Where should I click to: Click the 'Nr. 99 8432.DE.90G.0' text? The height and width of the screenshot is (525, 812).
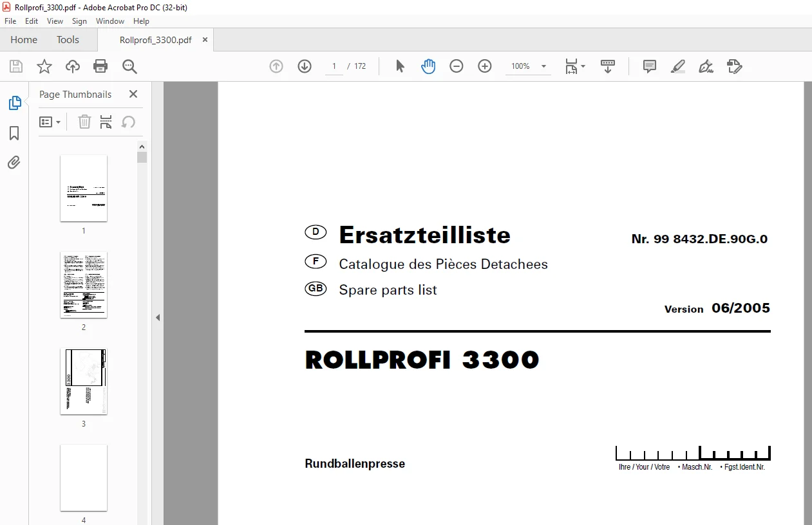click(x=699, y=239)
